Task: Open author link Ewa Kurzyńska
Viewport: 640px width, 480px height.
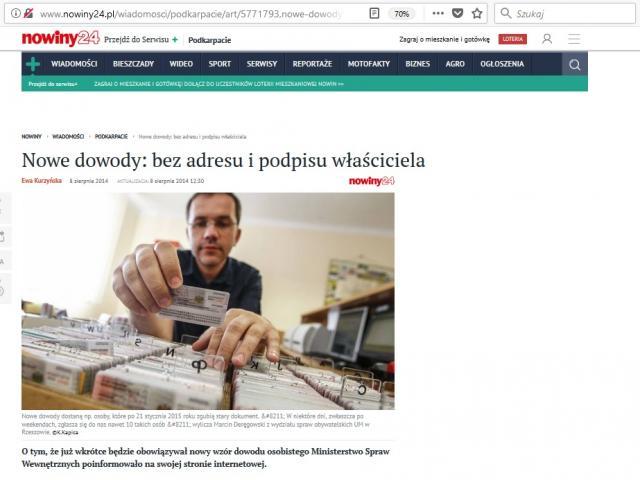Action: pos(42,180)
